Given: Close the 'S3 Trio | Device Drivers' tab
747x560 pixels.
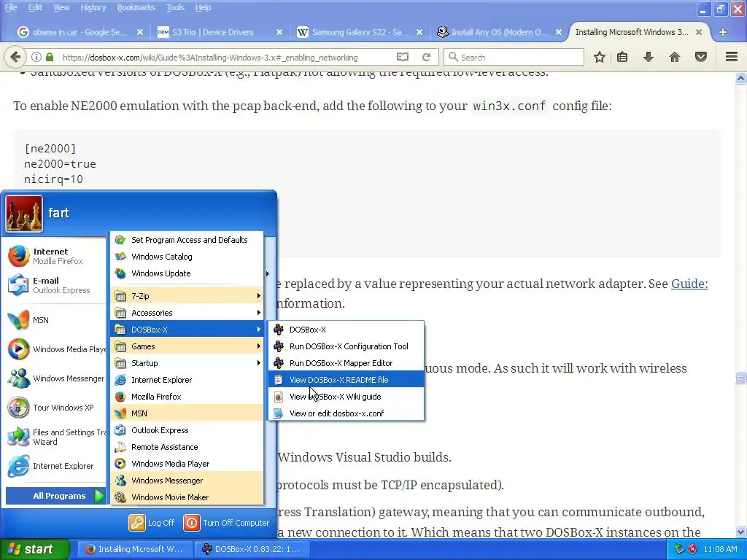Looking at the screenshot, I should pyautogui.click(x=279, y=32).
